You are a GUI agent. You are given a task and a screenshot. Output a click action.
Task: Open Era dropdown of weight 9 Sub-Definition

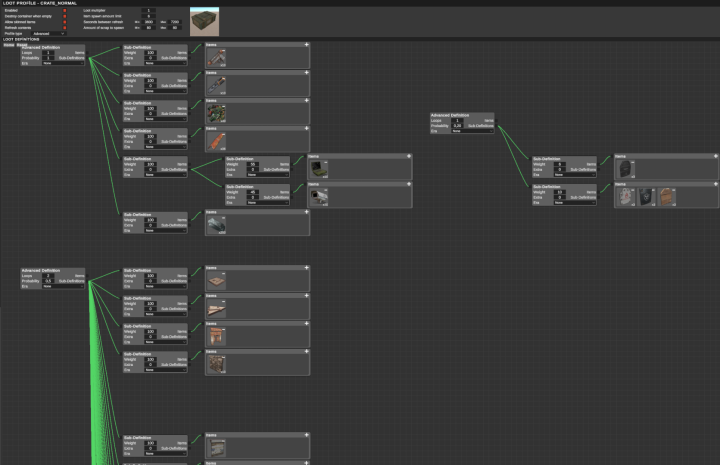click(x=575, y=175)
